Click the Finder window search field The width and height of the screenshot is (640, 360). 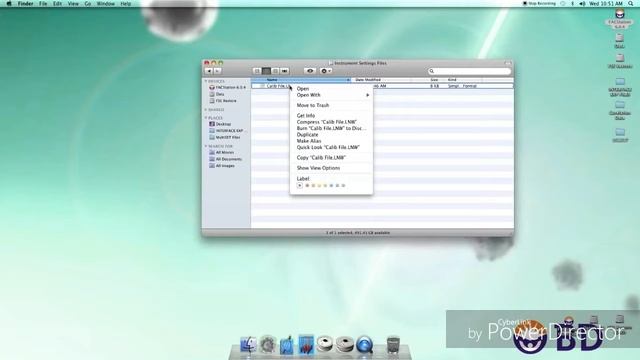pos(469,71)
